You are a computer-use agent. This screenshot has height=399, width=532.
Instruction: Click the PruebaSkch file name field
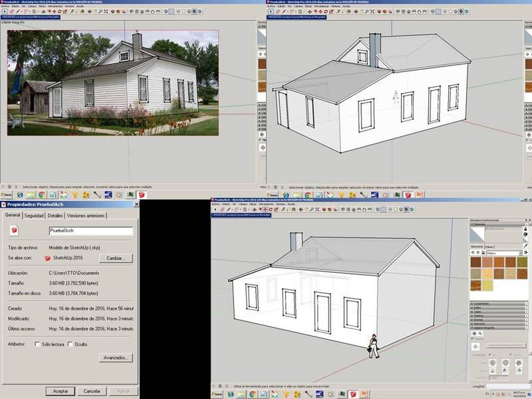tap(90, 231)
